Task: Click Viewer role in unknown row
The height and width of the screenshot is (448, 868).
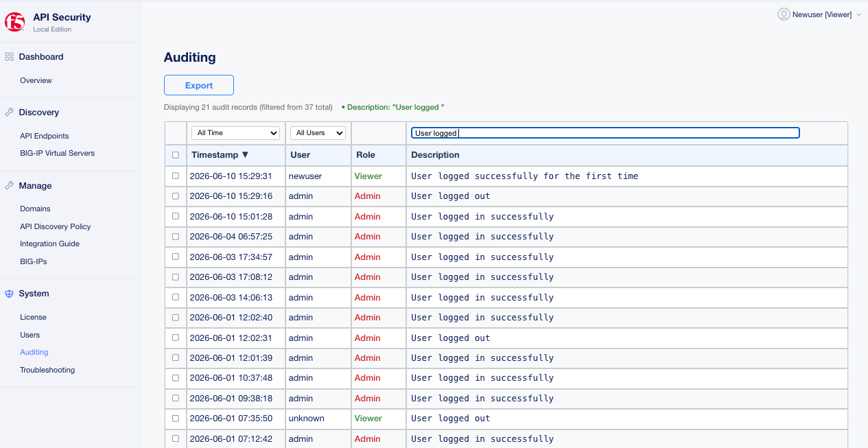Action: 368,418
